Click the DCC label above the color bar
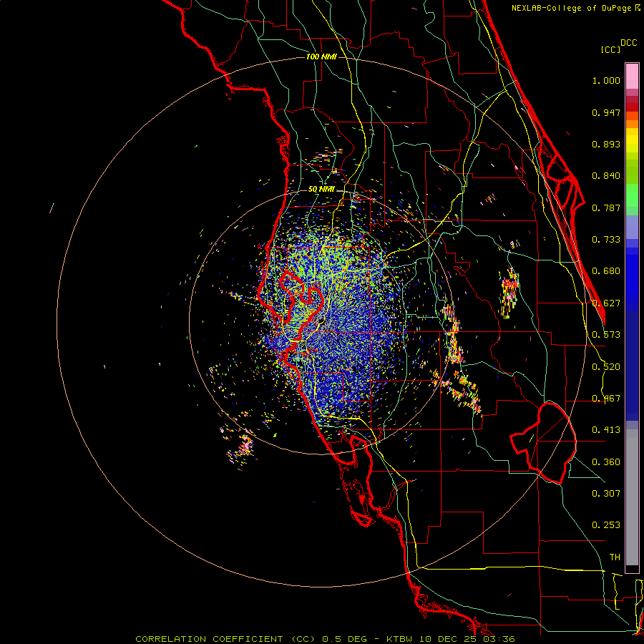This screenshot has height=644, width=644. pos(628,42)
